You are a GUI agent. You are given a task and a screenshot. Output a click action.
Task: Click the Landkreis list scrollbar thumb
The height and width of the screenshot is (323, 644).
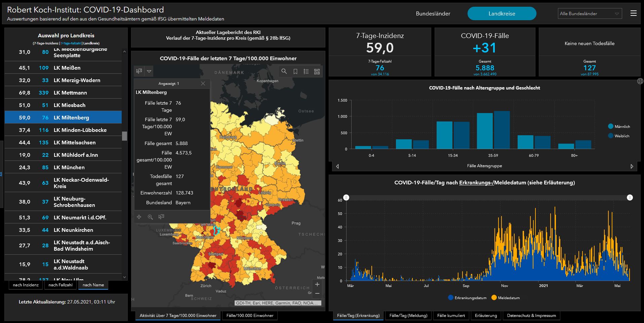(x=124, y=136)
